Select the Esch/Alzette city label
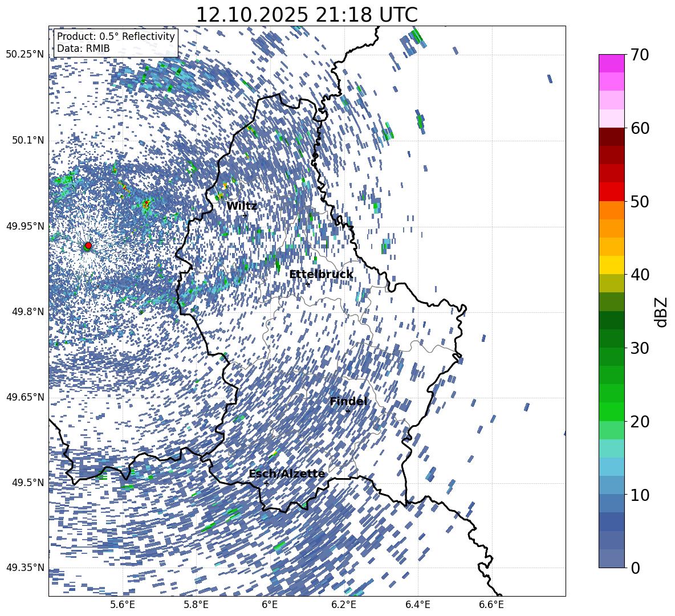Viewport: 675px width, 616px height. click(287, 474)
